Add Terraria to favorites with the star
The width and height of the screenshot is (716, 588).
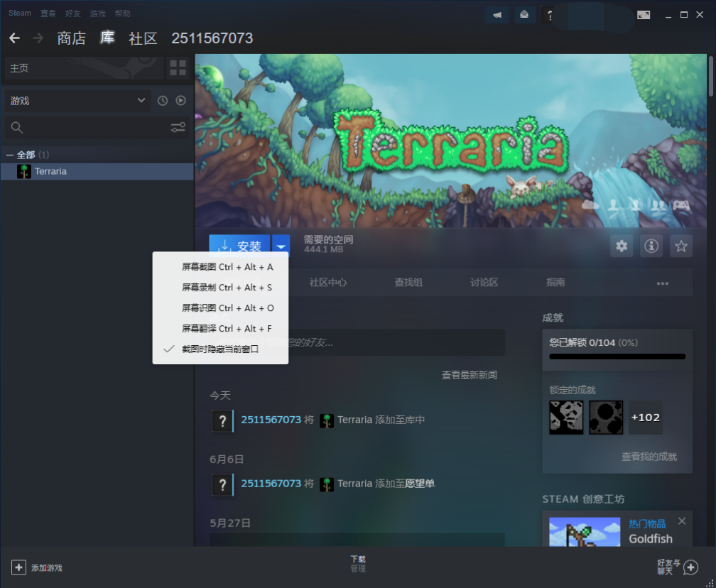click(x=681, y=246)
